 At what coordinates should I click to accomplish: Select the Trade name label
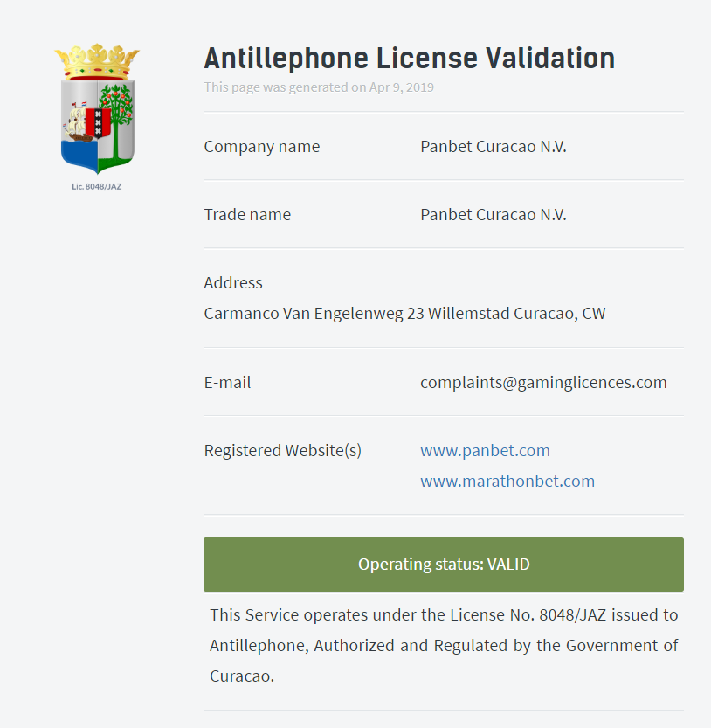[x=247, y=214]
